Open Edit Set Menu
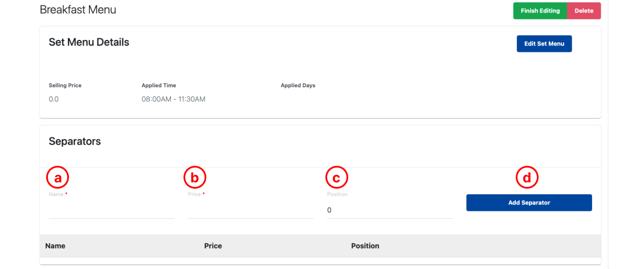Screen dimensions: 644x269 [544, 43]
